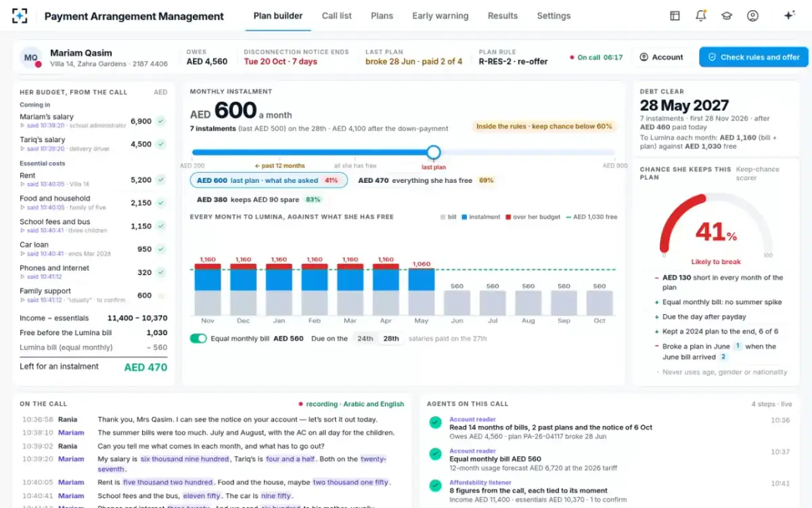This screenshot has height=508, width=812.
Task: Open the layout panel icon in header
Action: coord(675,16)
